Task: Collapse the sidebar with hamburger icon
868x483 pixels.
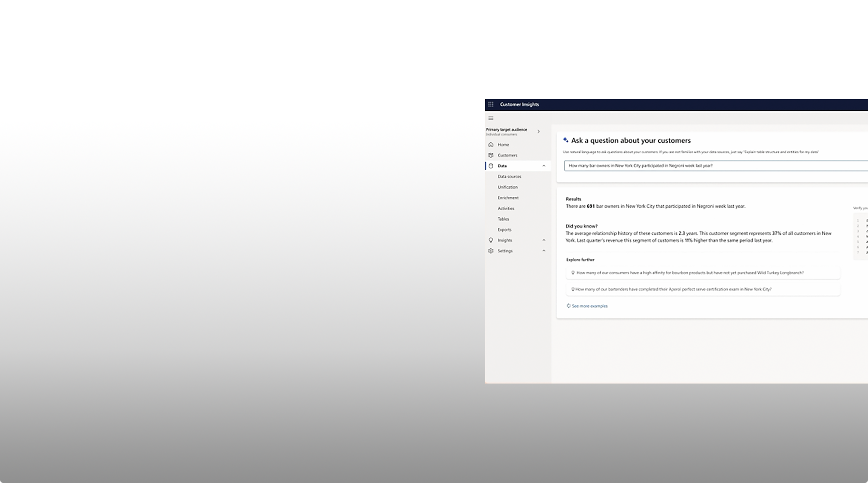Action: click(491, 118)
